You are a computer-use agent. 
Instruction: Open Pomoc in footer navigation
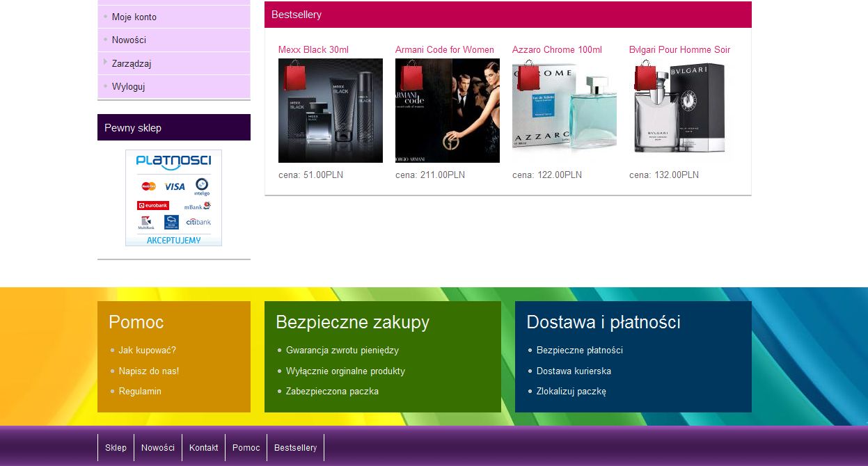click(246, 448)
